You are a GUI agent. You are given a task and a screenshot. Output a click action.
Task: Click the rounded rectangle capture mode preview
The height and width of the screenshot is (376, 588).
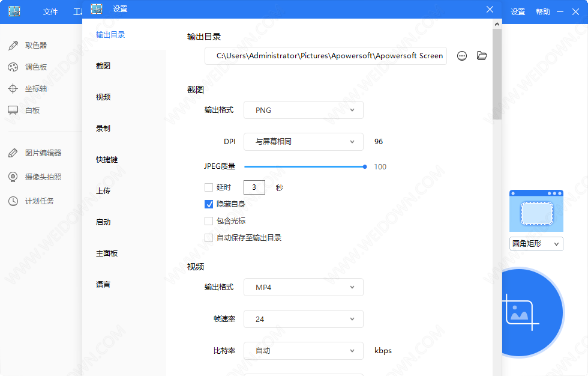(x=536, y=211)
